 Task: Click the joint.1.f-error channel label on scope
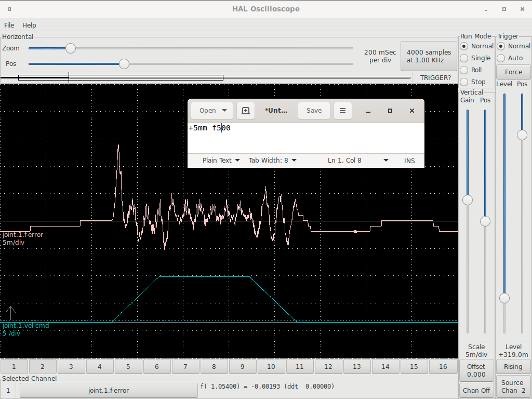click(x=23, y=234)
